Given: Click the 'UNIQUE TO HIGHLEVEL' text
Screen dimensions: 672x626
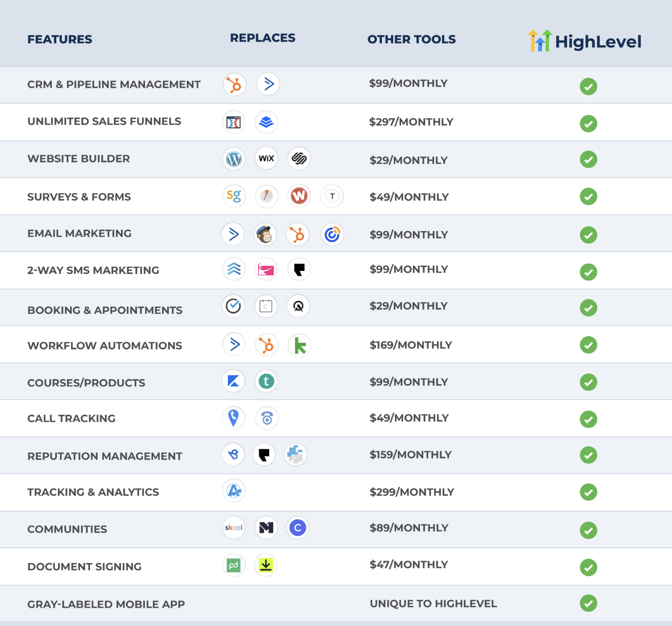Looking at the screenshot, I should tap(433, 604).
